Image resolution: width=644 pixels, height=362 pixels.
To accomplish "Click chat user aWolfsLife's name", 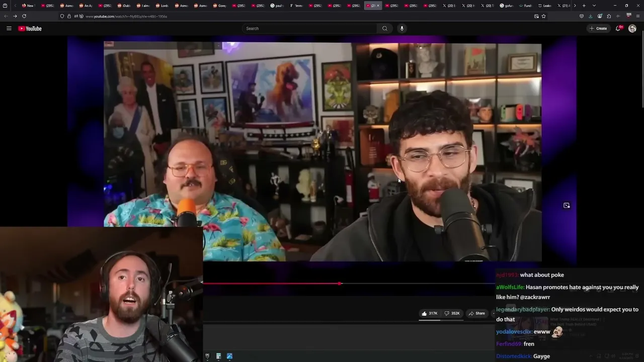I will 510,287.
